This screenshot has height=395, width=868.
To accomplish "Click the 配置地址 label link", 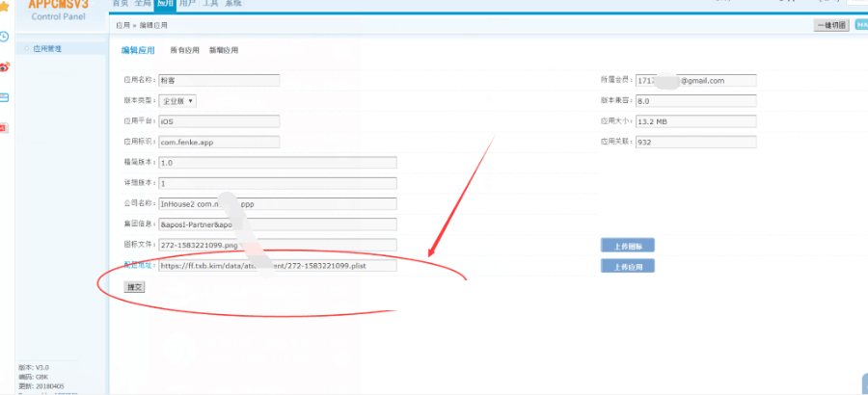I will pyautogui.click(x=140, y=266).
